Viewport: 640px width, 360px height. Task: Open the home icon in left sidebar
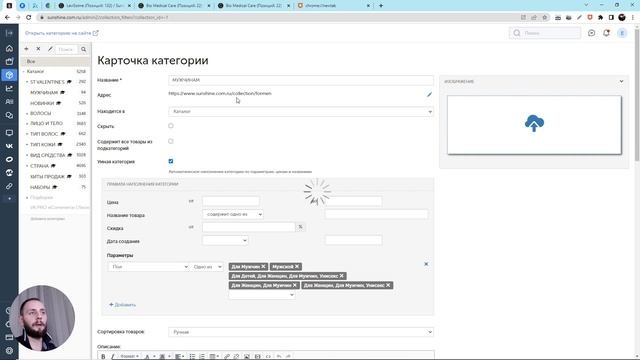tap(9, 48)
